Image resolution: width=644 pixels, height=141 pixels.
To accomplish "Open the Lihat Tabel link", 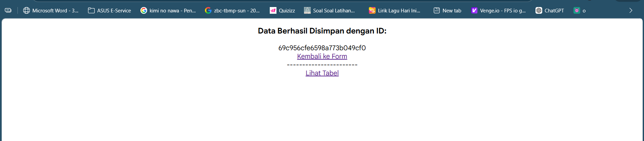I will pyautogui.click(x=322, y=73).
